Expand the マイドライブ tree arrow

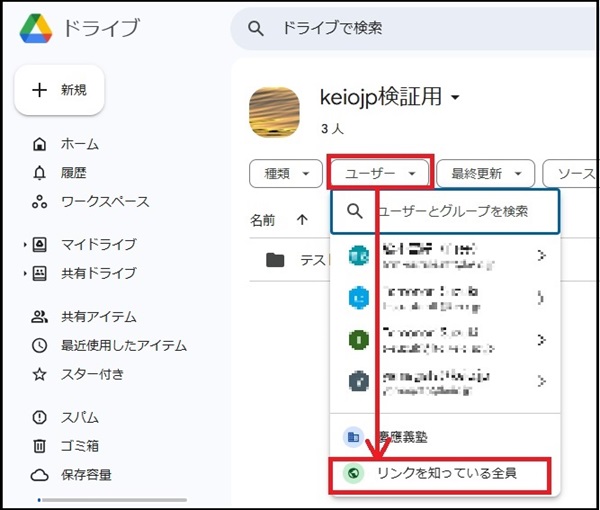(24, 245)
